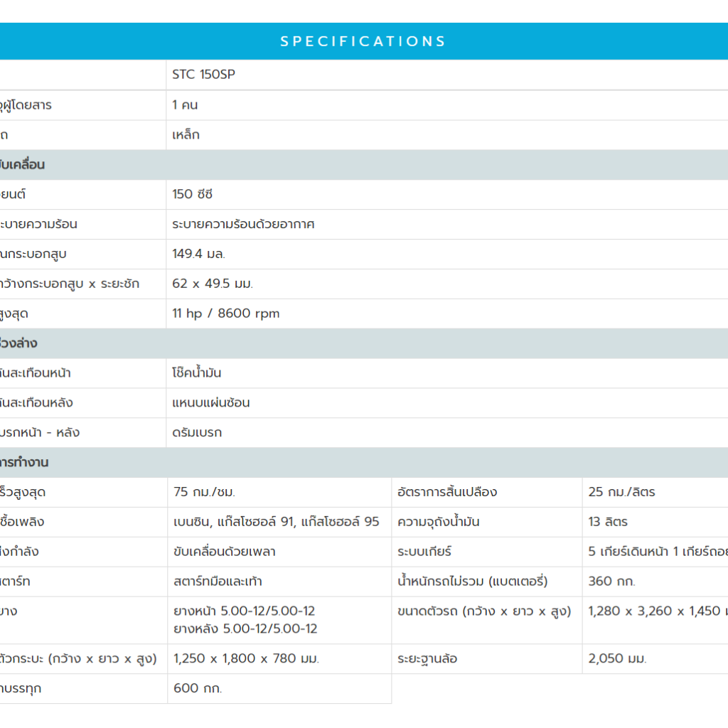This screenshot has width=728, height=728.
Task: Click the top speed "75 กม./ชม."
Action: click(204, 492)
